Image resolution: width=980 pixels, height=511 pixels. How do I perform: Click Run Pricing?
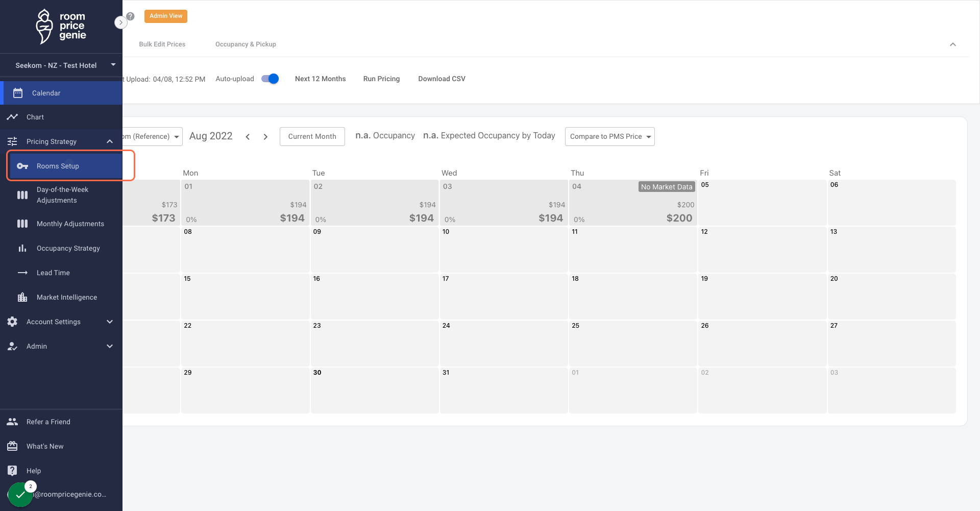381,79
